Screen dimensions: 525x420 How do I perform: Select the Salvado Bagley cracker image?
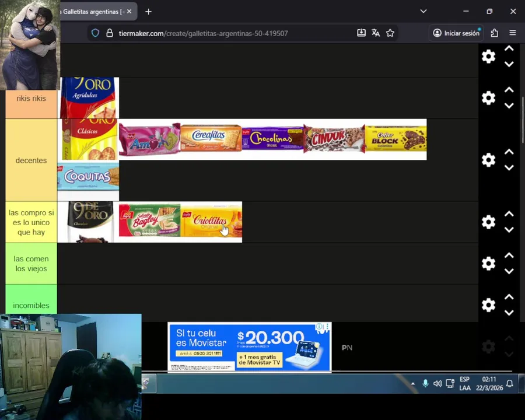[150, 222]
